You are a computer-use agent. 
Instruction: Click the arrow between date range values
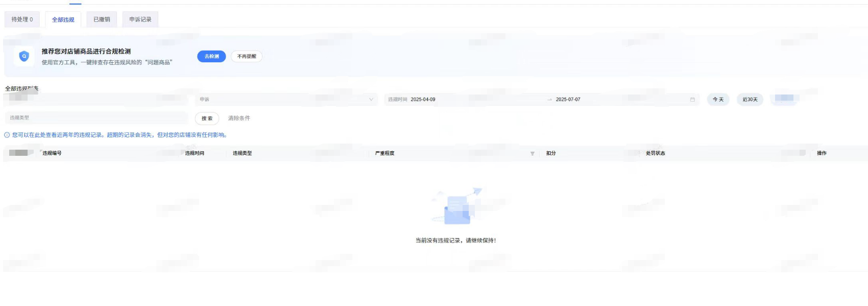tap(549, 100)
